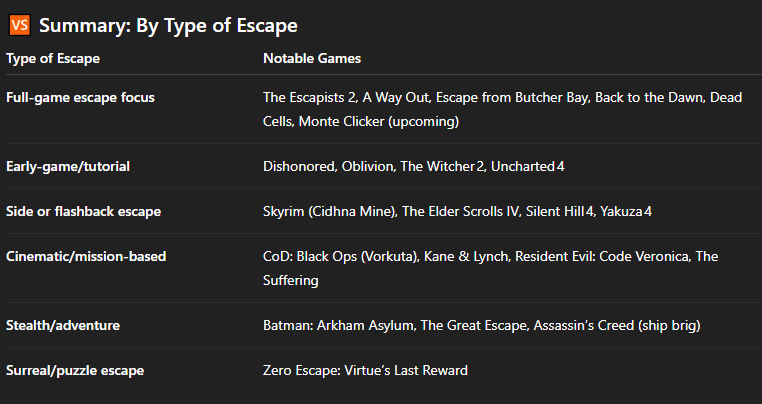Click the Side or flashback escape label

click(84, 211)
